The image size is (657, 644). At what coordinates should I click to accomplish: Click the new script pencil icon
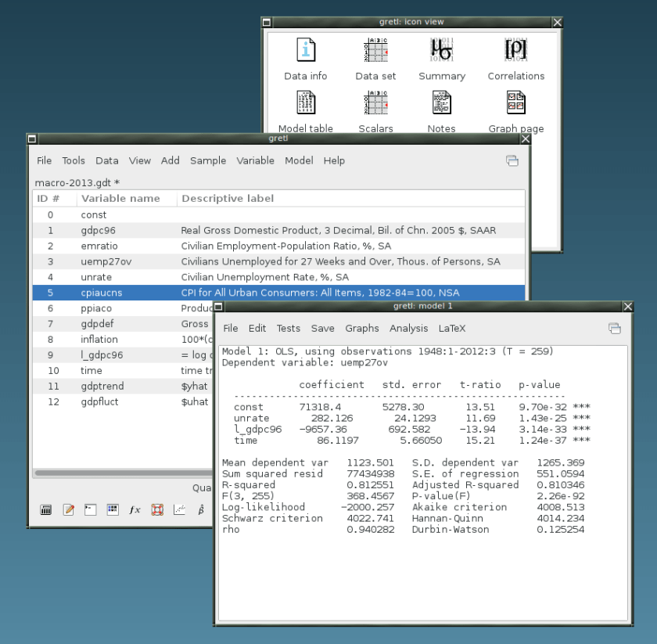[x=68, y=510]
